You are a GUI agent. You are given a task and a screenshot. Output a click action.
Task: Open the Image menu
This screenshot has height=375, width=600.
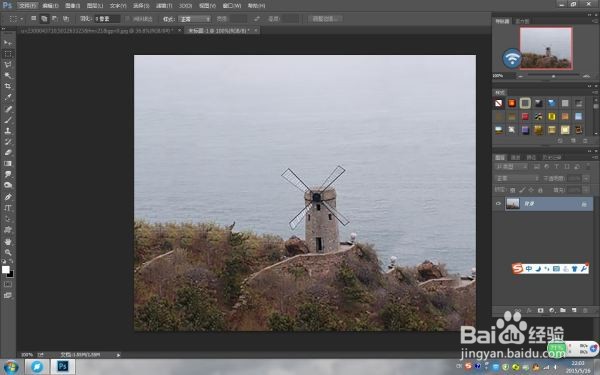[73, 6]
